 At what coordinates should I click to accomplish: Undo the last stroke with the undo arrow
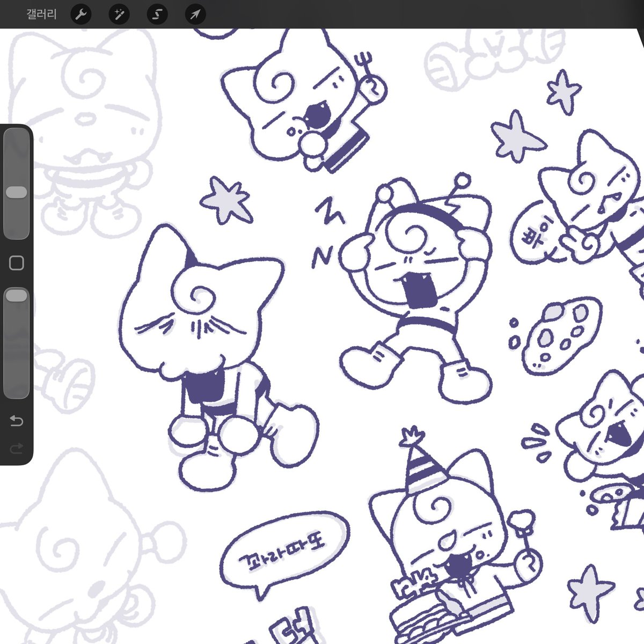click(17, 421)
